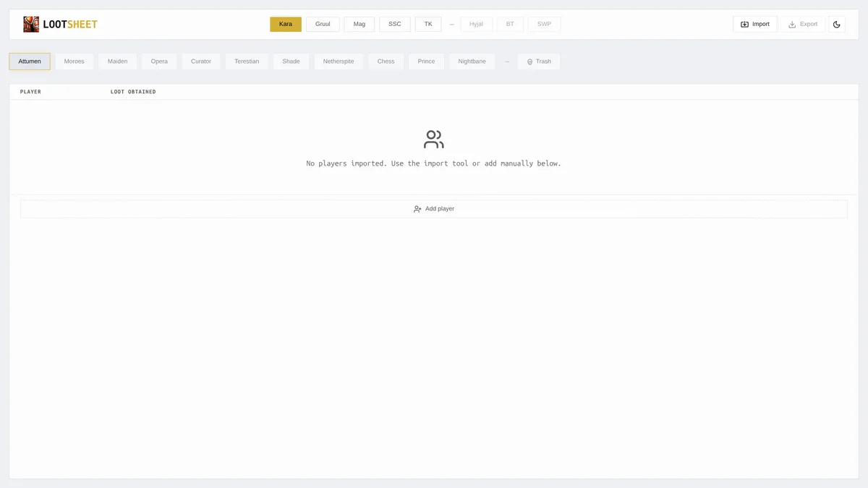Screen dimensions: 868x488
Task: Select the Netherspite boss tab
Action: [x=339, y=61]
